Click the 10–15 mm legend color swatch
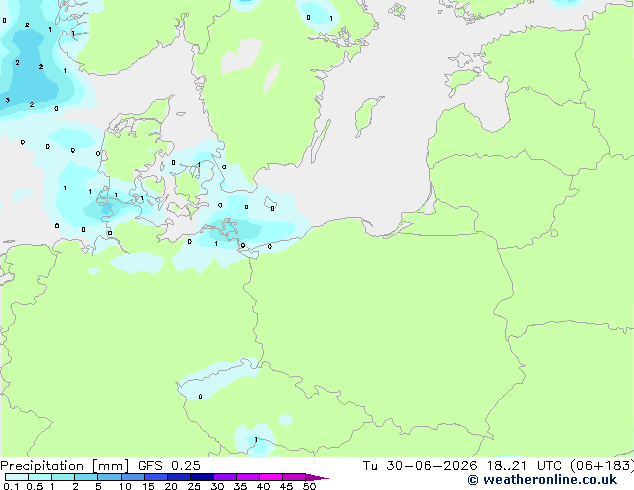 click(133, 477)
